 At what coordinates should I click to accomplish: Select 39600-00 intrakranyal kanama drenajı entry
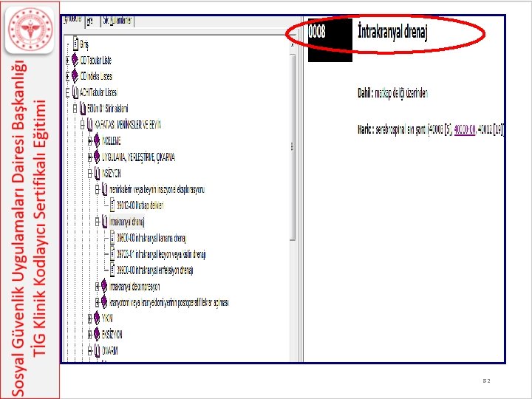pyautogui.click(x=151, y=238)
